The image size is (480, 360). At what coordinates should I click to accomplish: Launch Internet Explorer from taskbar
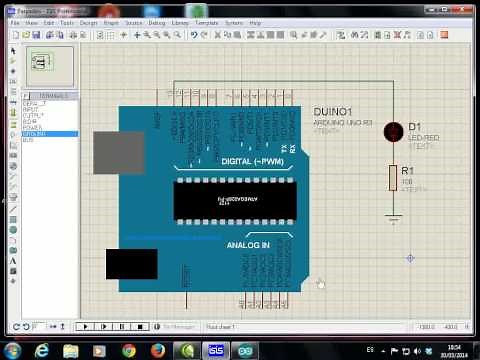[x=42, y=351]
